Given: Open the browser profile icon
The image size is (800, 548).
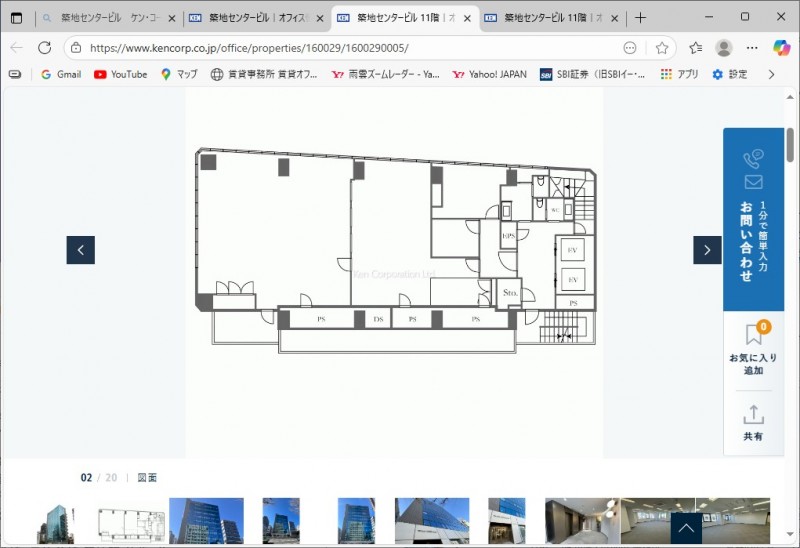Looking at the screenshot, I should [724, 47].
